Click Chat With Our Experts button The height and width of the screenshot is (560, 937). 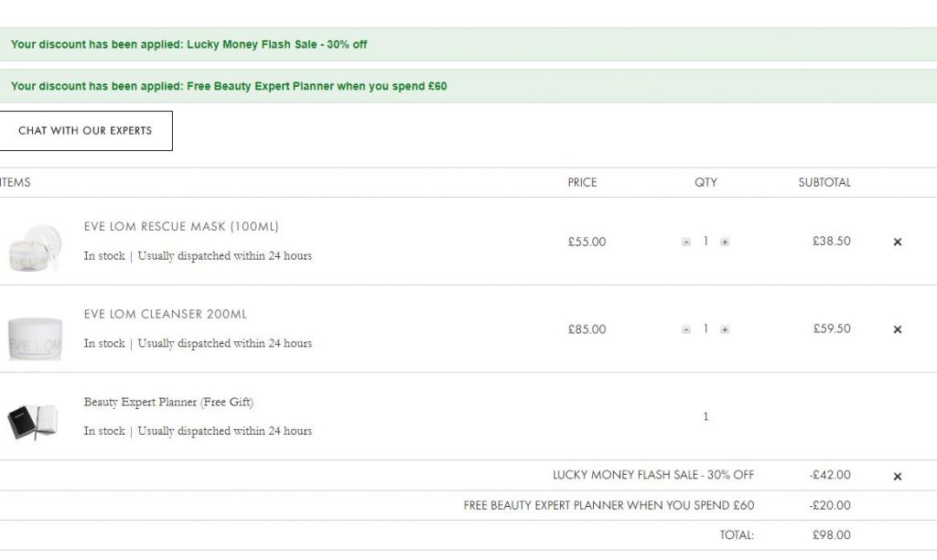point(85,131)
